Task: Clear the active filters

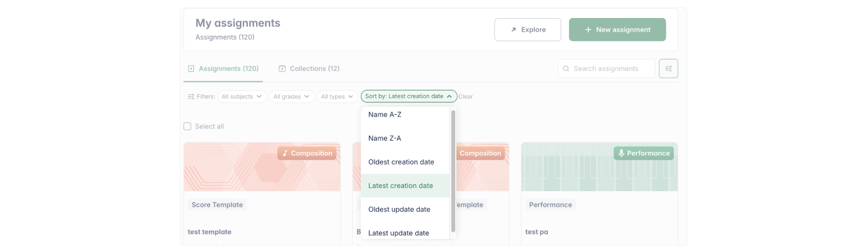Action: coord(466,97)
